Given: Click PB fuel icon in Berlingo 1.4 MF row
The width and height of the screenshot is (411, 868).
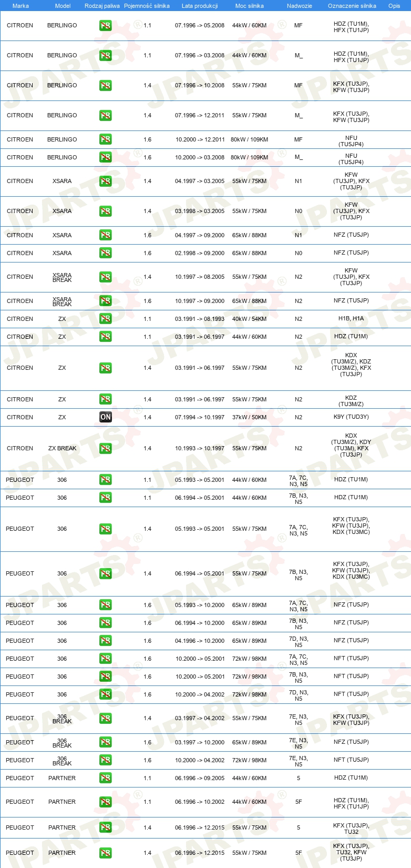Looking at the screenshot, I should pos(106,85).
